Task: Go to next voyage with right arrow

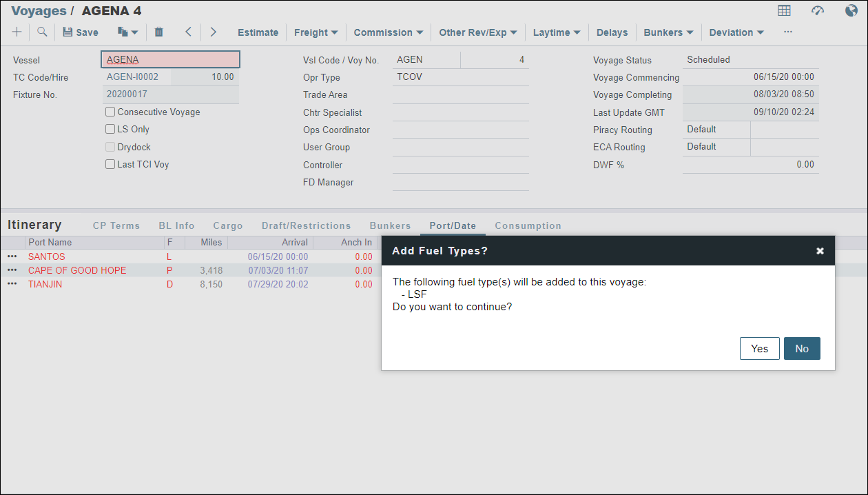Action: (214, 32)
